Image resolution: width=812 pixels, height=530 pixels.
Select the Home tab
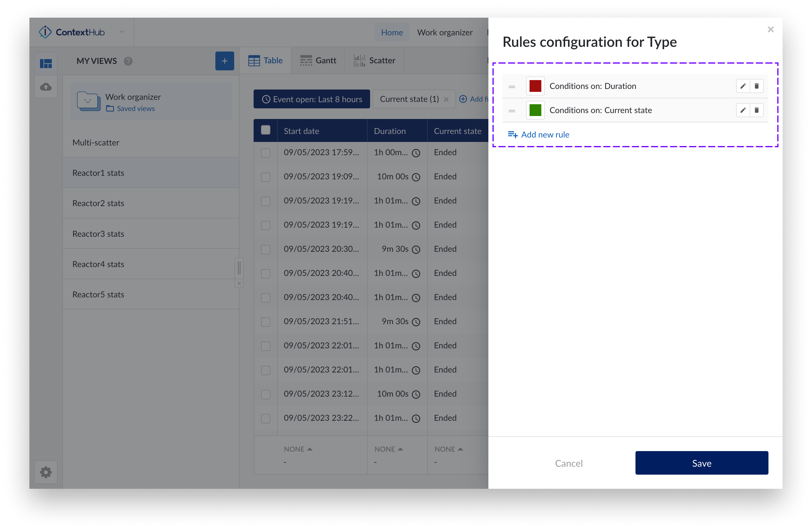coord(392,32)
